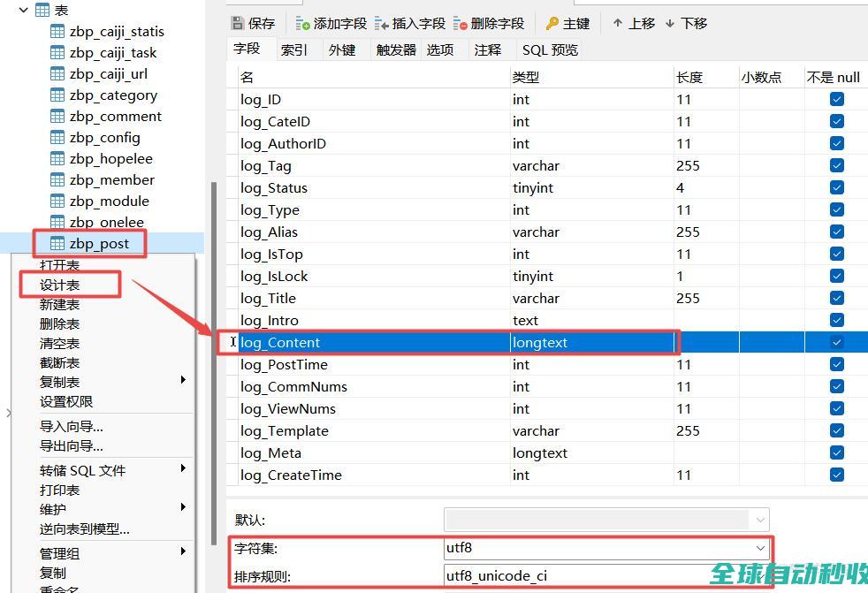The height and width of the screenshot is (593, 868).
Task: Uncheck not-null for the log_ID field
Action: click(x=836, y=99)
